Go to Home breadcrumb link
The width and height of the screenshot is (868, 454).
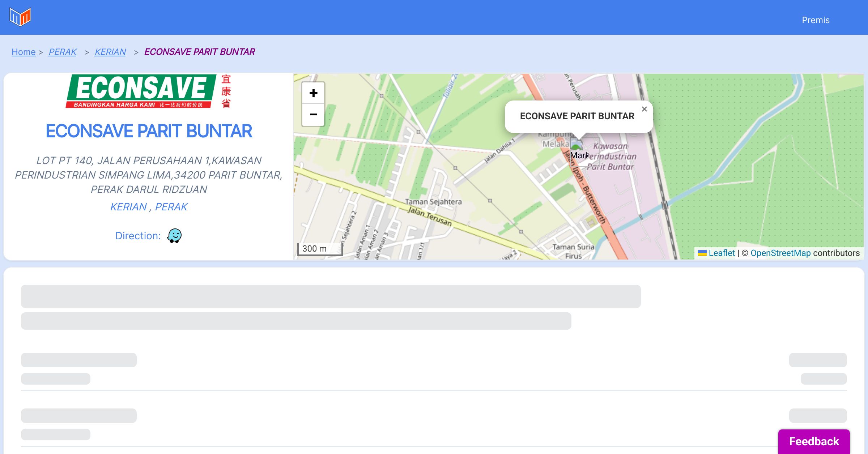coord(24,52)
